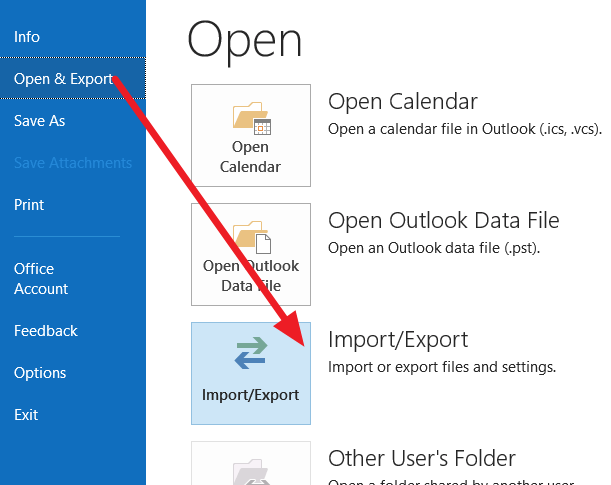Select Open & Export in sidebar
611x485 pixels.
click(73, 78)
